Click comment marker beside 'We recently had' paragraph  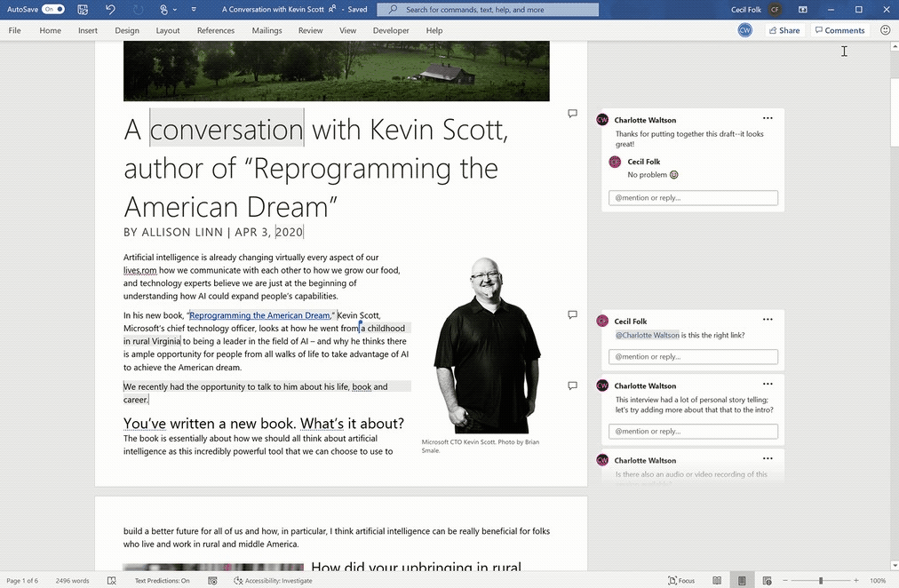[x=572, y=385]
